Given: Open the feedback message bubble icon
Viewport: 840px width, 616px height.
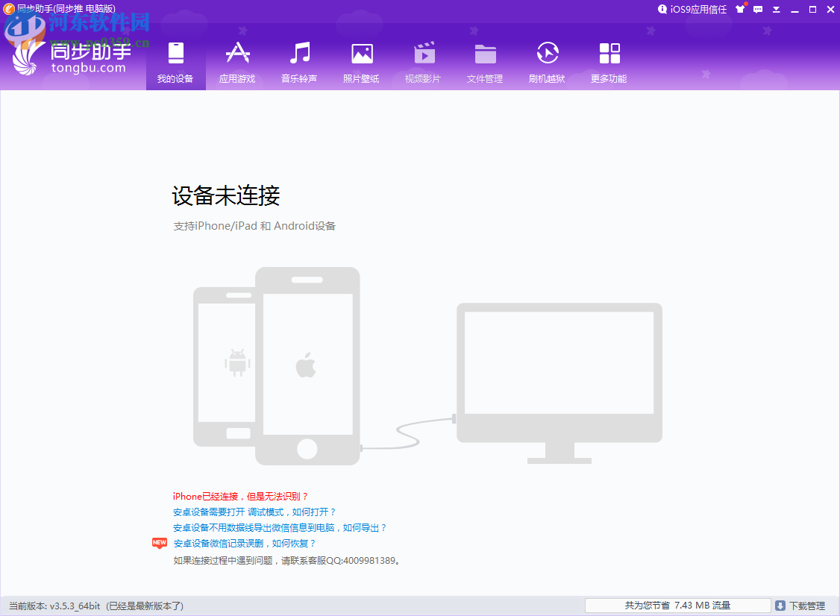Looking at the screenshot, I should pyautogui.click(x=757, y=9).
